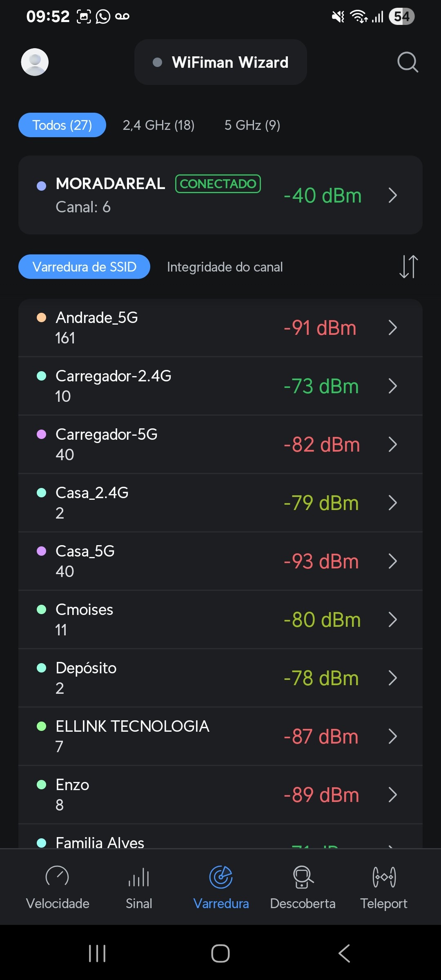This screenshot has width=441, height=980.
Task: Tap the sort order arrows icon
Action: (408, 267)
